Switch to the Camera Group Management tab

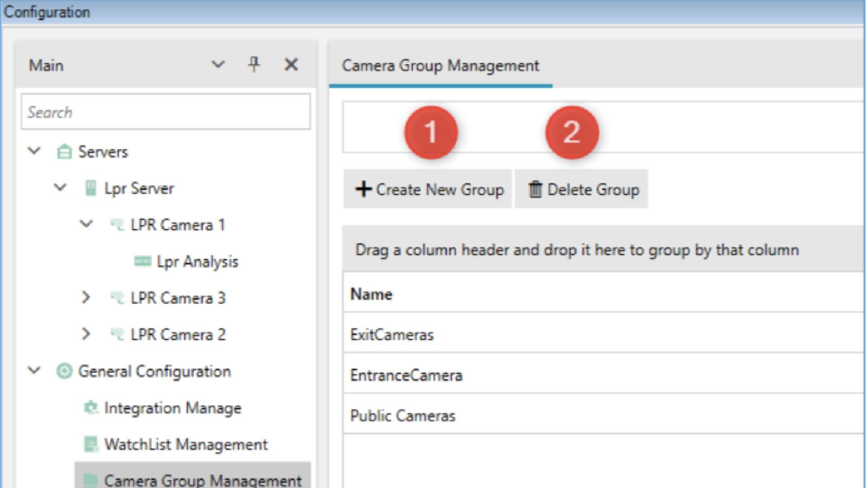[441, 66]
